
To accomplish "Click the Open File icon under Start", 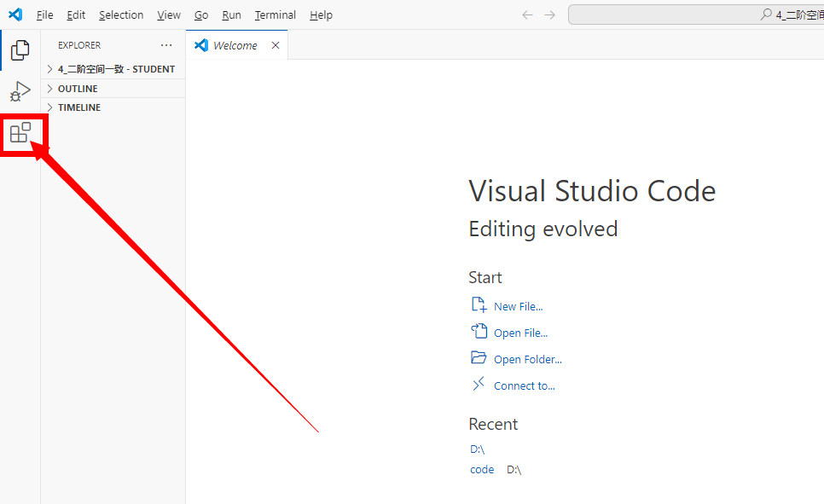I will [479, 331].
